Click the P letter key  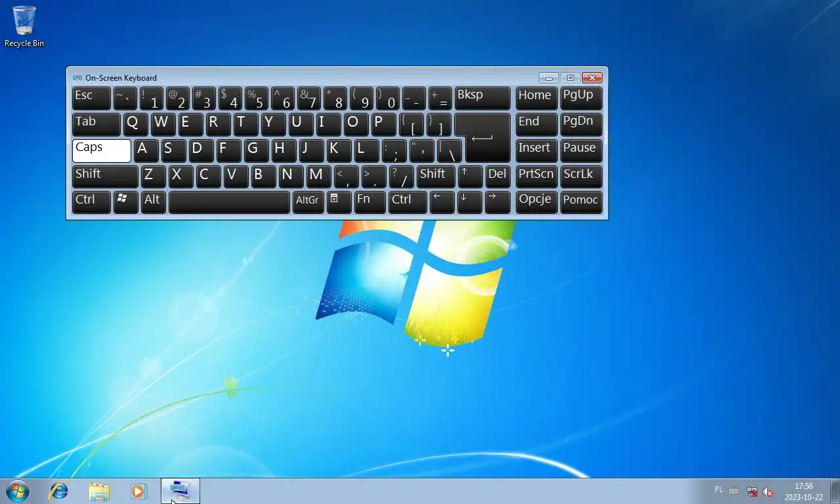coord(383,125)
